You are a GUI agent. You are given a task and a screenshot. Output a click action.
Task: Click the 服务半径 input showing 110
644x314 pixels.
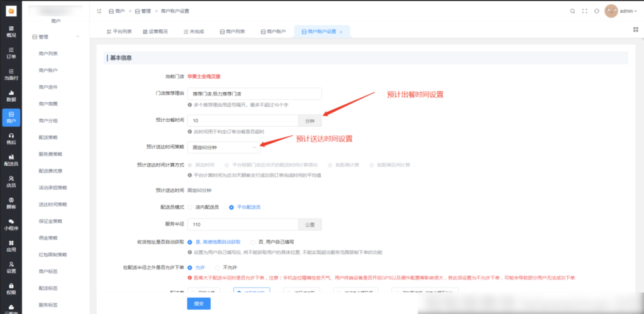(x=243, y=225)
